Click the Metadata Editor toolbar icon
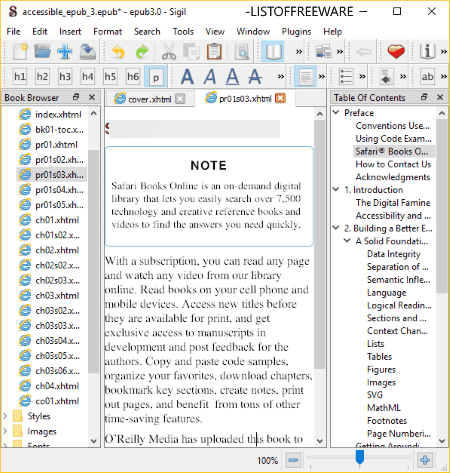 coord(323,52)
